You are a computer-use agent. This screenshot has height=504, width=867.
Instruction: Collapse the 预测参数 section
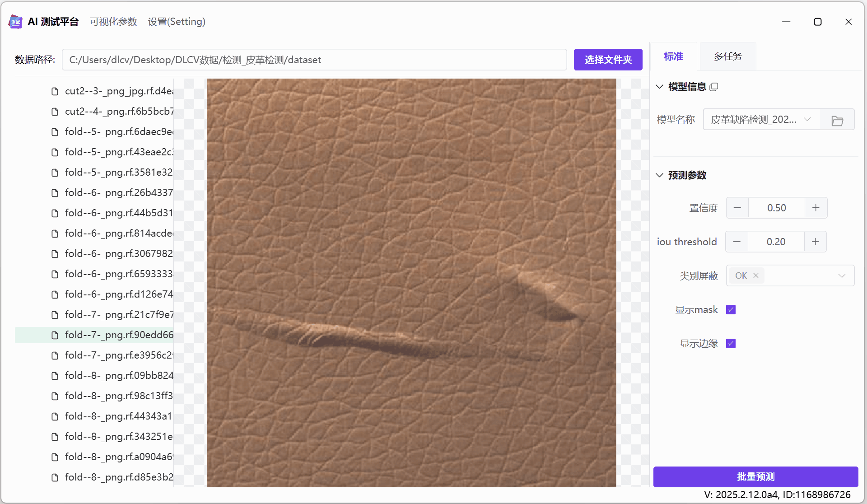coord(659,175)
